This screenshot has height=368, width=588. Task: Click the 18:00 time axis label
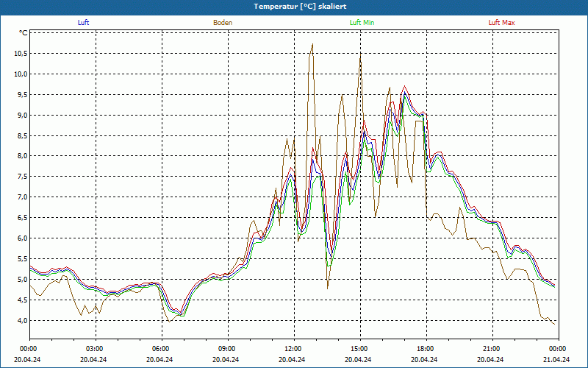[426, 349]
